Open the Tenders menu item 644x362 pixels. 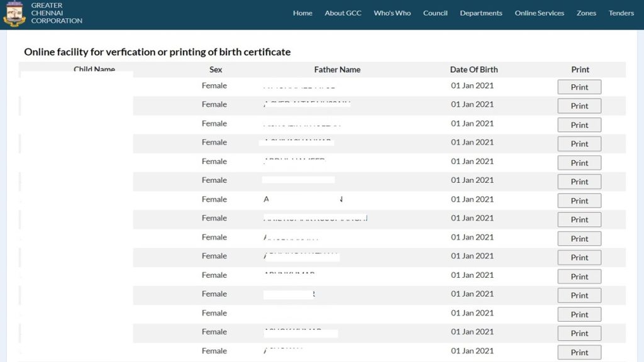(x=621, y=13)
